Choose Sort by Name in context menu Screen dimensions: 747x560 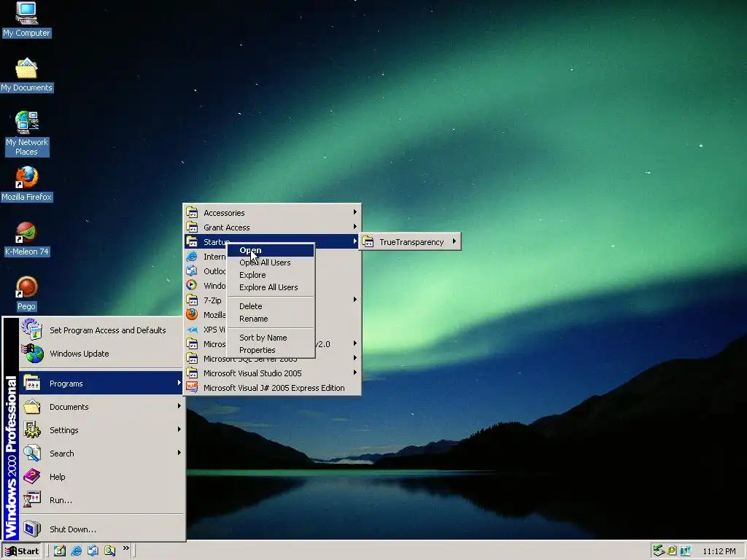click(271, 338)
